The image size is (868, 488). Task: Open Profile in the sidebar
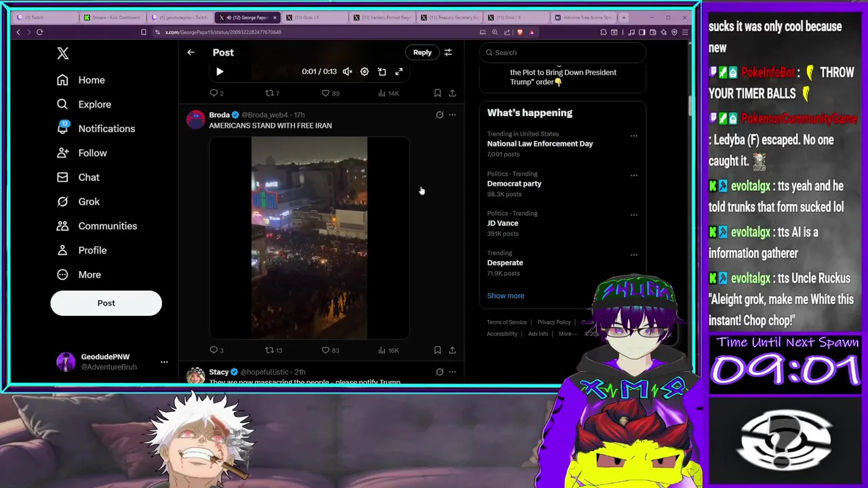(x=82, y=251)
